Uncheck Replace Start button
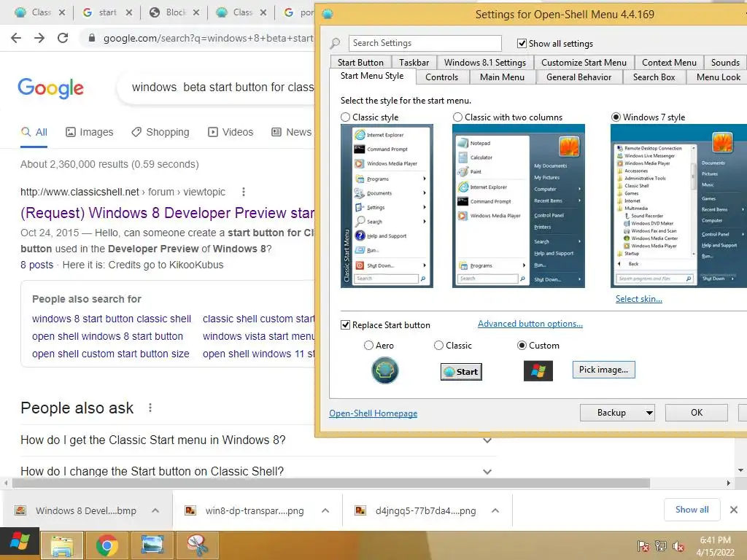This screenshot has width=747, height=560. (345, 324)
